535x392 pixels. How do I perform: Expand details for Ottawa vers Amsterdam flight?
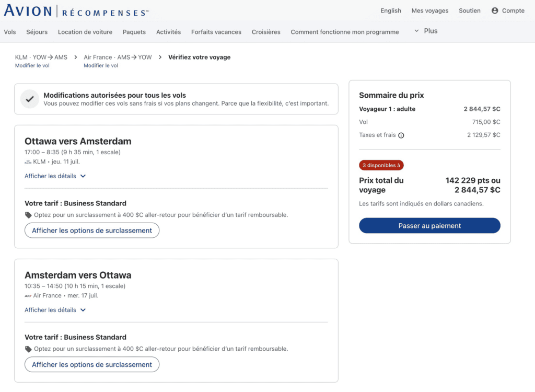point(55,176)
